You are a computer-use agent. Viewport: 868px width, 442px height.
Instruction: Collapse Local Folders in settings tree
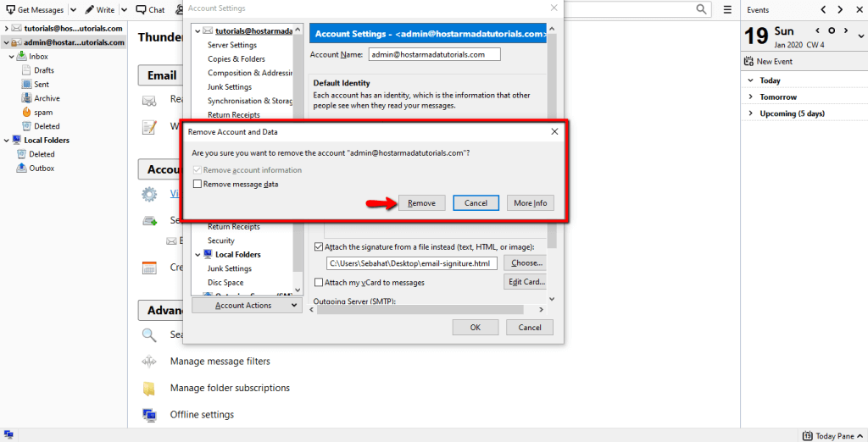198,255
